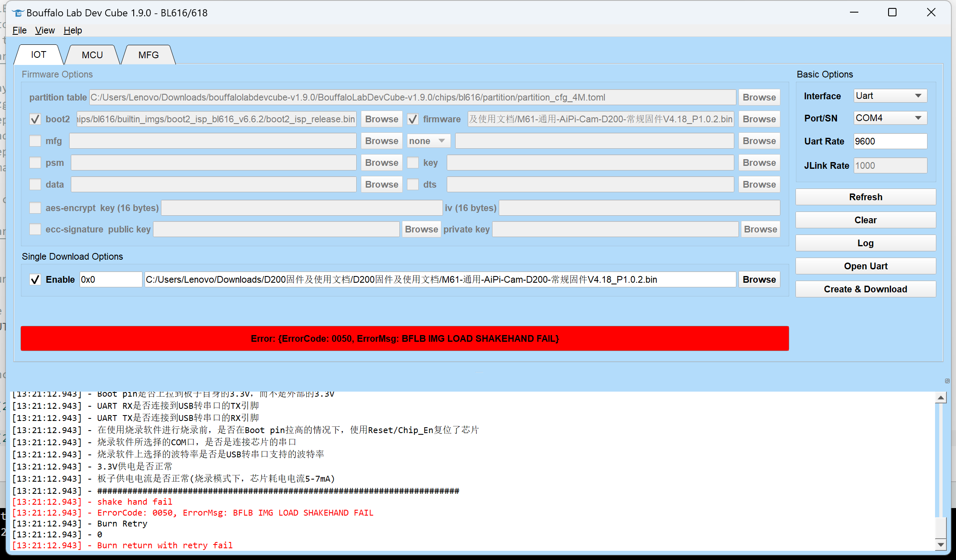This screenshot has width=956, height=560.
Task: Click the firmware file path field
Action: tap(601, 119)
